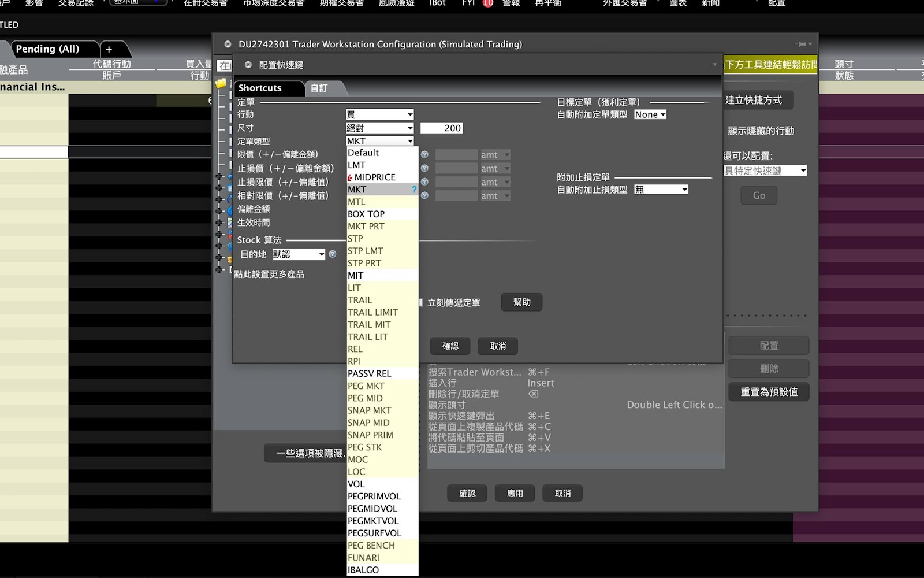Click yellow folder icon in configuration tree
The height and width of the screenshot is (578, 924).
click(221, 84)
